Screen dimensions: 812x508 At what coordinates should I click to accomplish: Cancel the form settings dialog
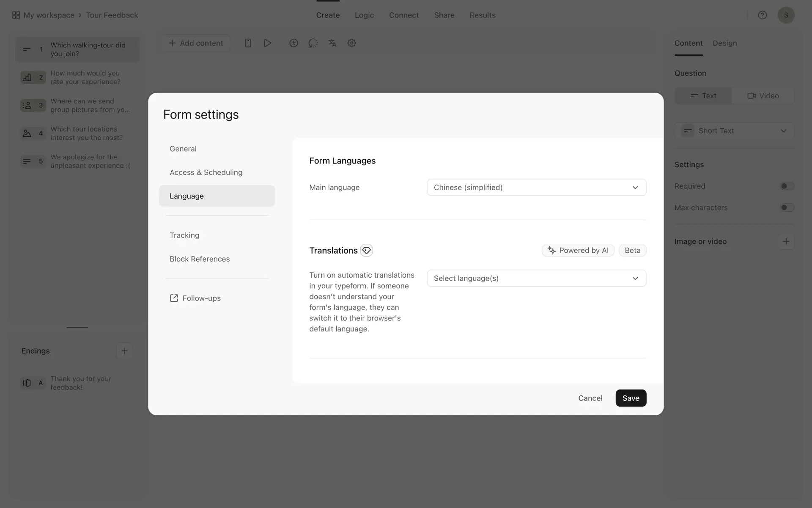coord(590,398)
